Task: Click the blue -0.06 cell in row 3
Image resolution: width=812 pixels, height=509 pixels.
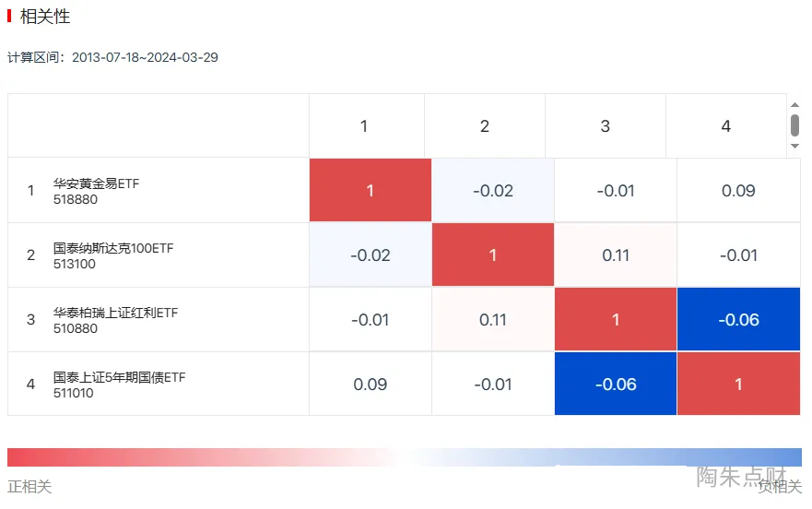Action: (x=738, y=320)
